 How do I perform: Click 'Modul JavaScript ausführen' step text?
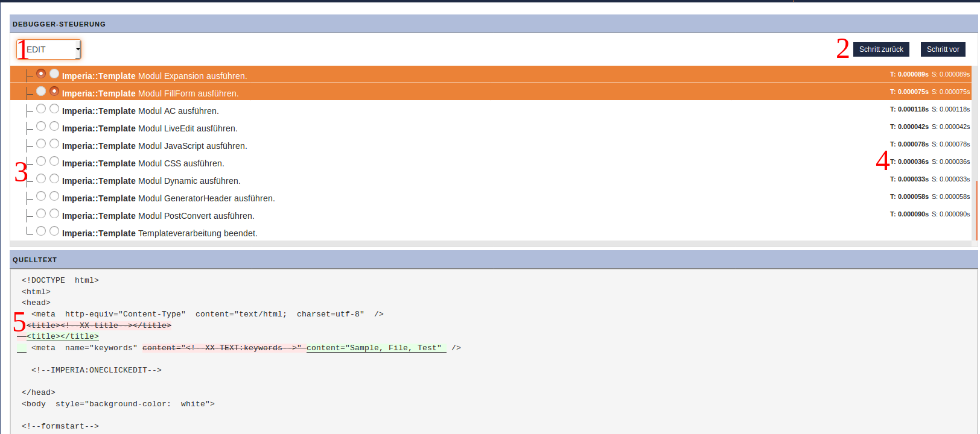tap(192, 146)
